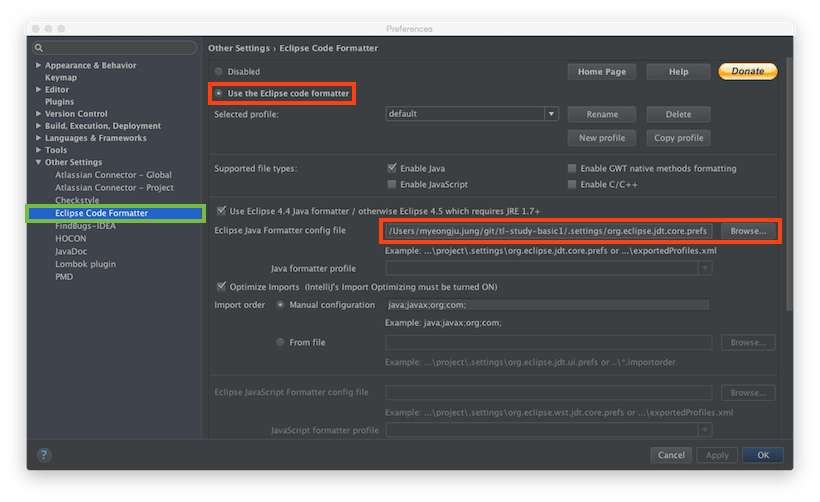
Task: Collapse the Other Settings tree node
Action: pyautogui.click(x=38, y=162)
